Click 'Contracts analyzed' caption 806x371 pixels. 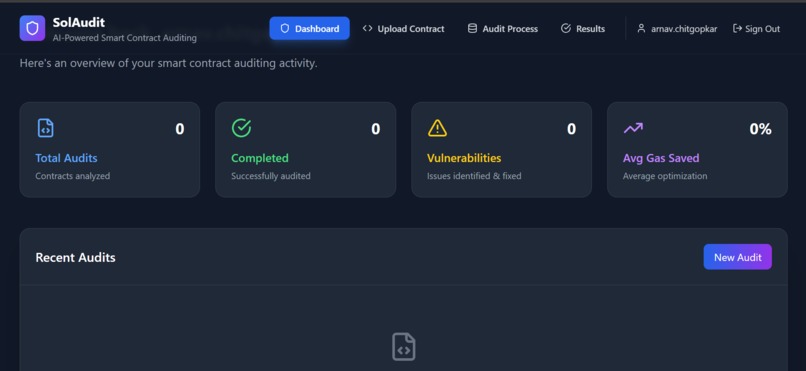[72, 176]
